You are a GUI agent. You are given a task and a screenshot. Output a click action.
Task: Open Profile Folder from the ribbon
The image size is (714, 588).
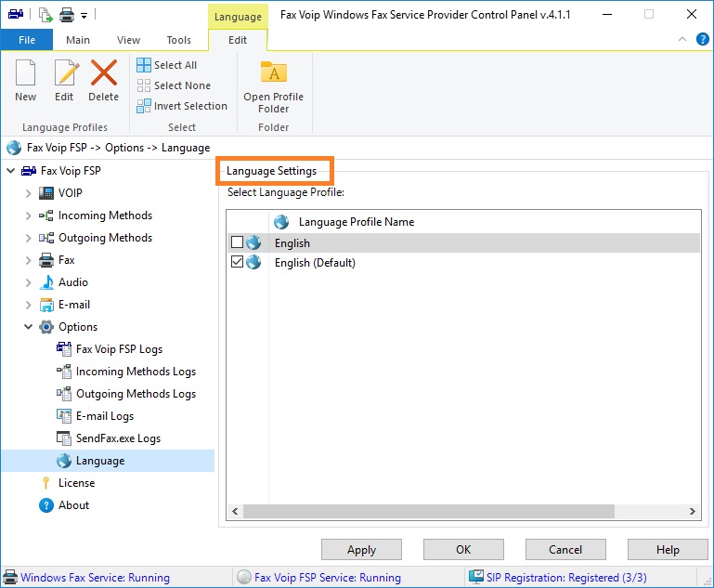coord(274,87)
